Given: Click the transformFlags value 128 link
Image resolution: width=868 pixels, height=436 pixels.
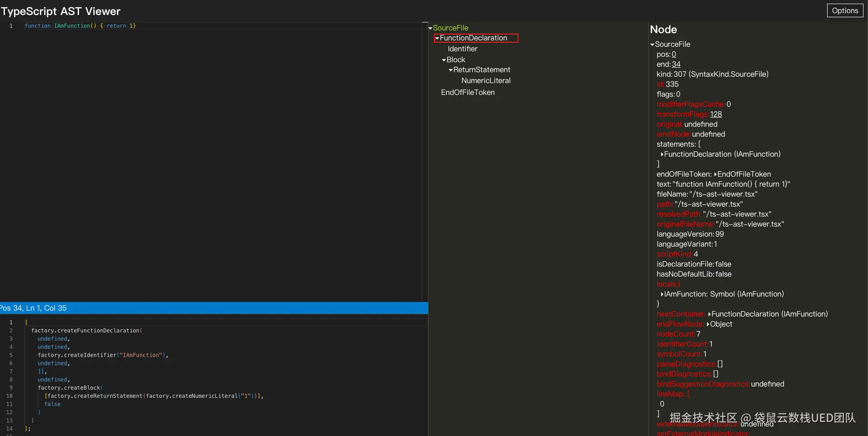Looking at the screenshot, I should (x=716, y=114).
